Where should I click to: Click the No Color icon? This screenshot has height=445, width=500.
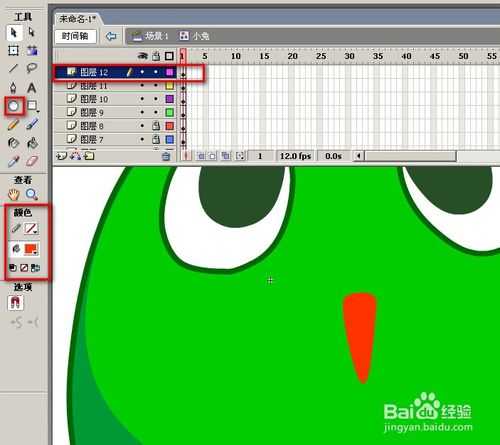tap(24, 268)
